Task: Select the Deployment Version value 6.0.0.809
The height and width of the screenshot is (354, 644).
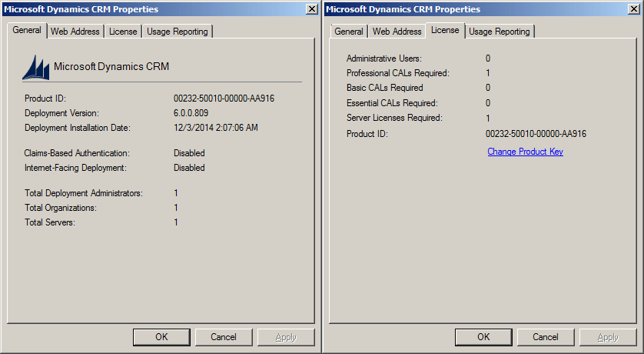Action: [x=191, y=113]
